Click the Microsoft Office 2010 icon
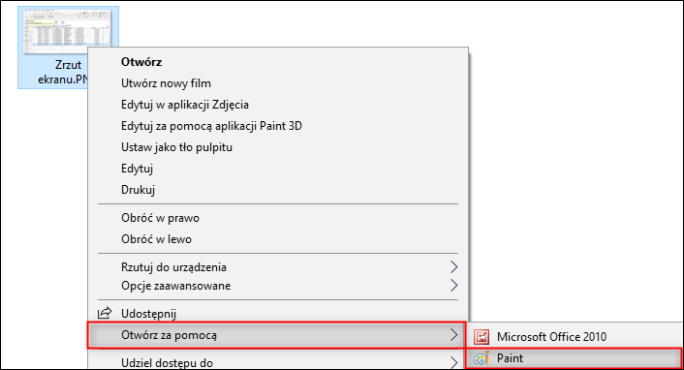This screenshot has width=684, height=370. click(x=481, y=337)
